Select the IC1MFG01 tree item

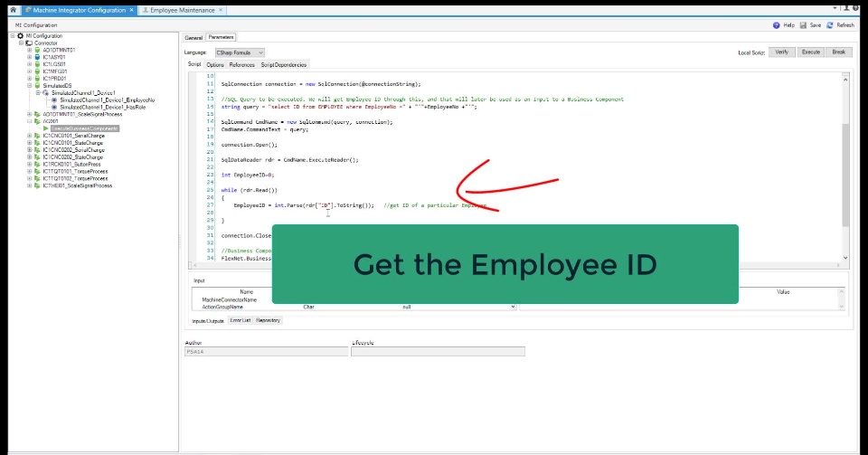pyautogui.click(x=55, y=72)
